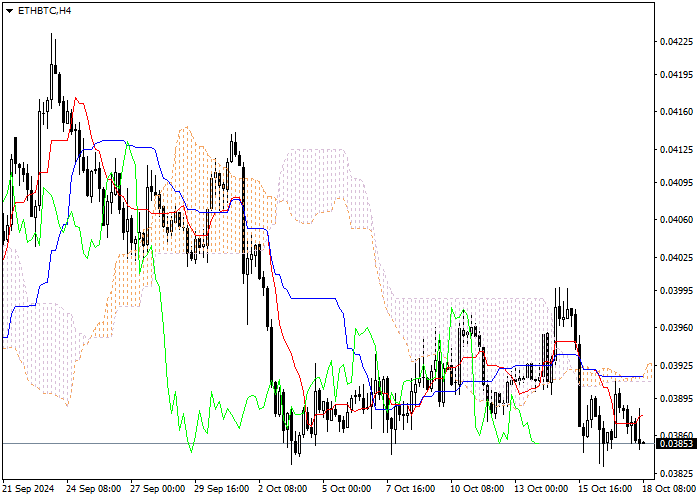
Task: Click the 0.03960 price scale label
Action: click(x=677, y=328)
